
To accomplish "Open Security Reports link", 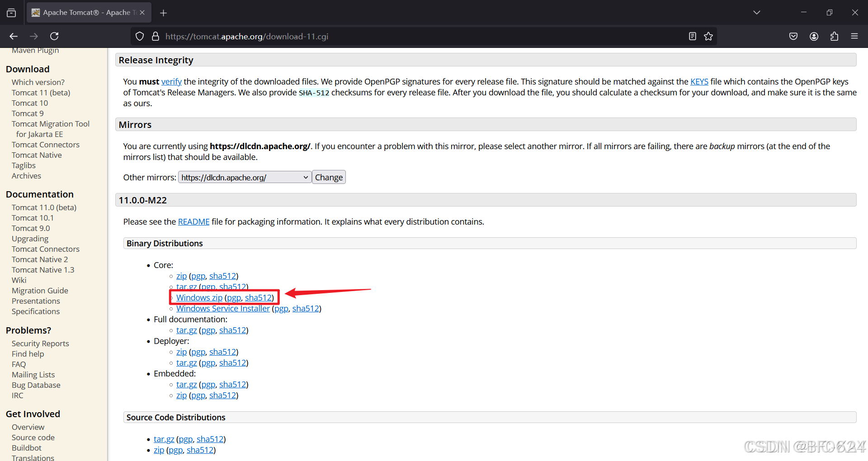I will pyautogui.click(x=40, y=343).
